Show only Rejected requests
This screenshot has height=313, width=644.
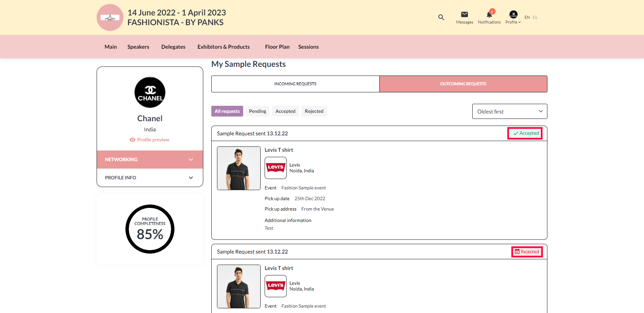pyautogui.click(x=314, y=111)
